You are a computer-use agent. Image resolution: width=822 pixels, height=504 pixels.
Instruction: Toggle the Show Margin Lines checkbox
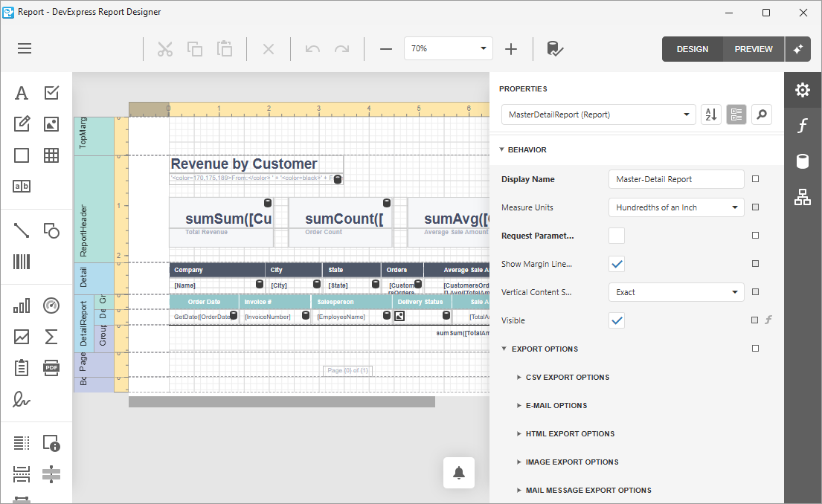[x=617, y=264]
